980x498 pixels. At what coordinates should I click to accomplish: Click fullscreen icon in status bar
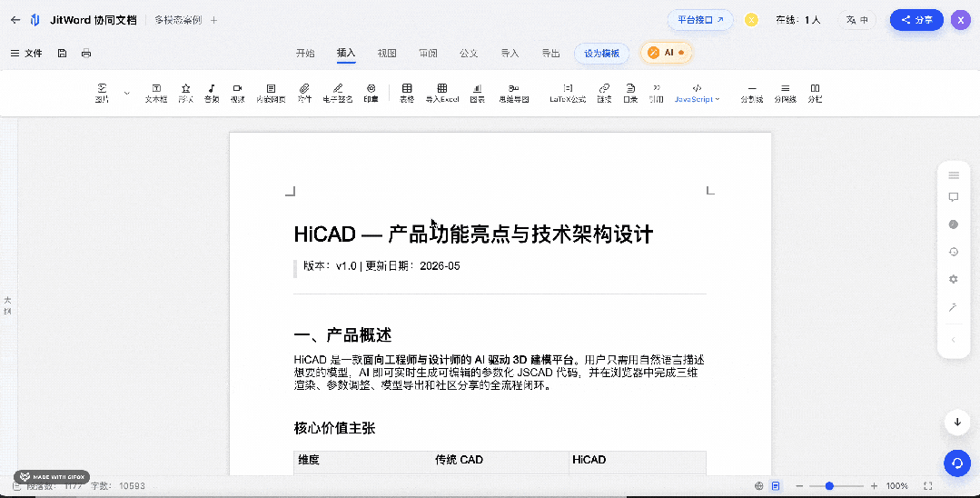point(928,486)
